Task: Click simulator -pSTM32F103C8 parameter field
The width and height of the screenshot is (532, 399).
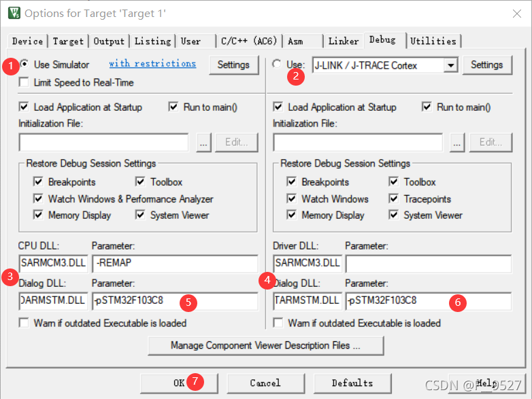Action: tap(175, 301)
